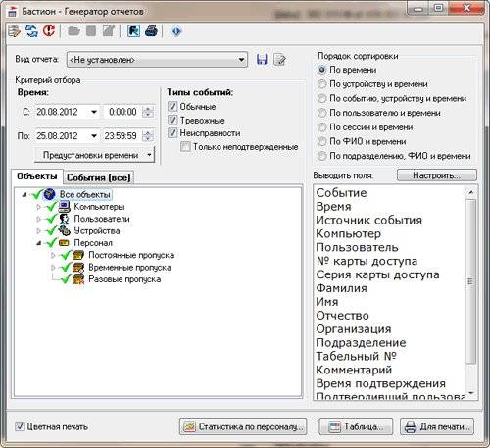Click the Пользователи user icon

click(65, 219)
